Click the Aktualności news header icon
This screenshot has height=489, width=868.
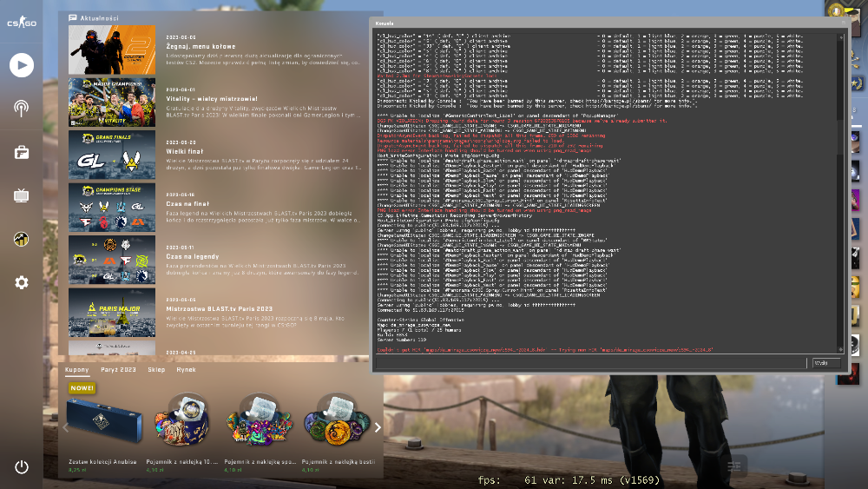tap(73, 17)
